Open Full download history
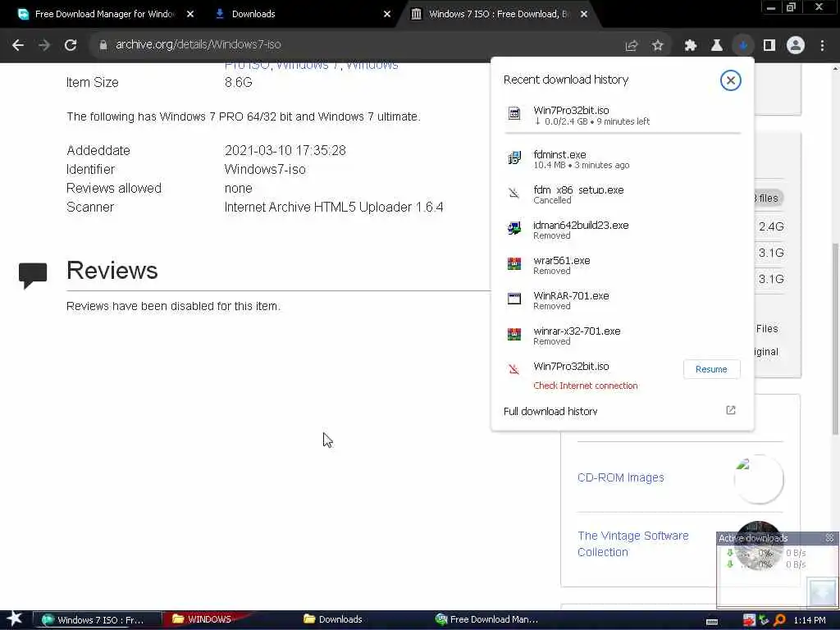Viewport: 840px width, 630px height. point(550,411)
